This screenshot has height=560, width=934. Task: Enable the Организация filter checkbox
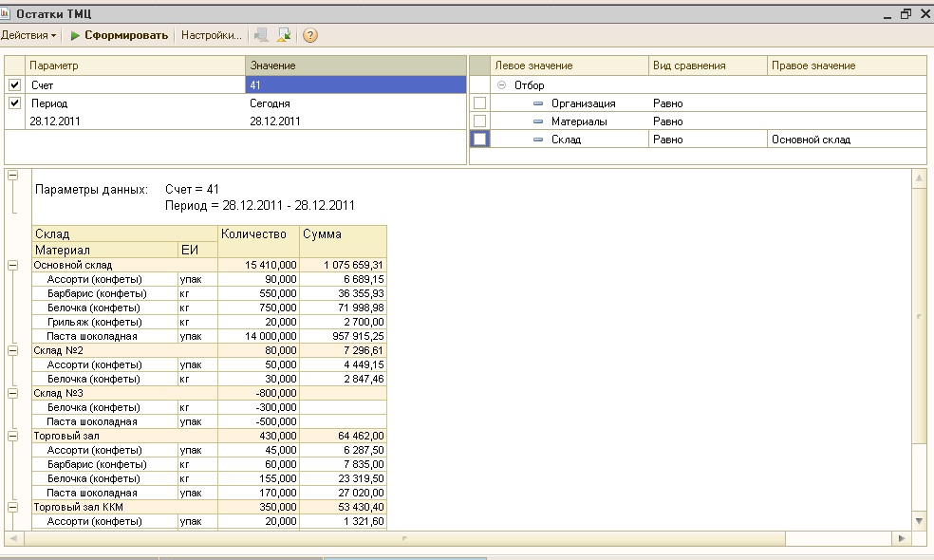point(479,103)
